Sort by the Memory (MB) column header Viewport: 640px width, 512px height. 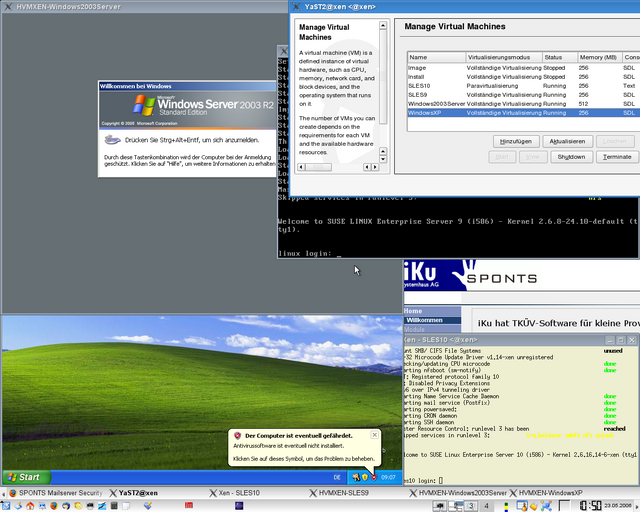pyautogui.click(x=599, y=57)
